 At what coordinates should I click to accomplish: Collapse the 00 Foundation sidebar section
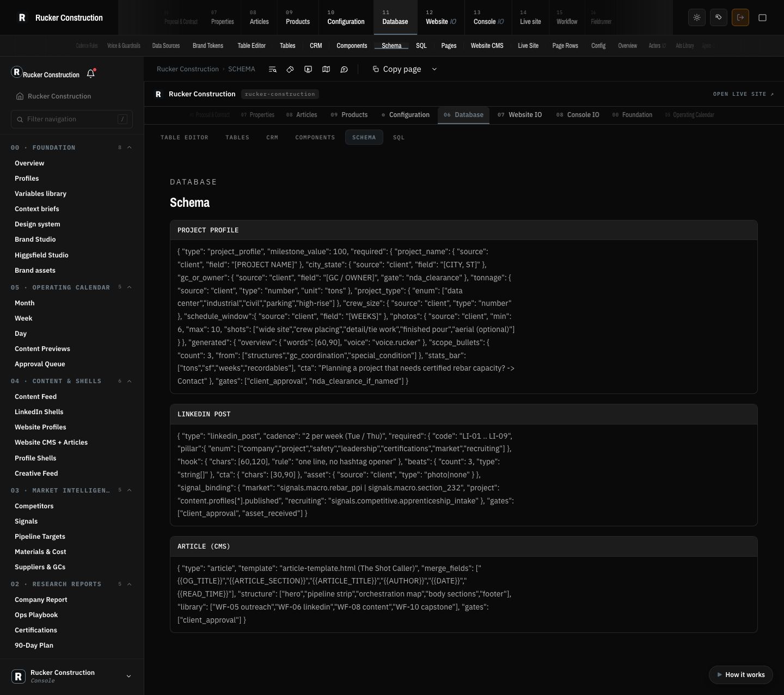tap(130, 147)
